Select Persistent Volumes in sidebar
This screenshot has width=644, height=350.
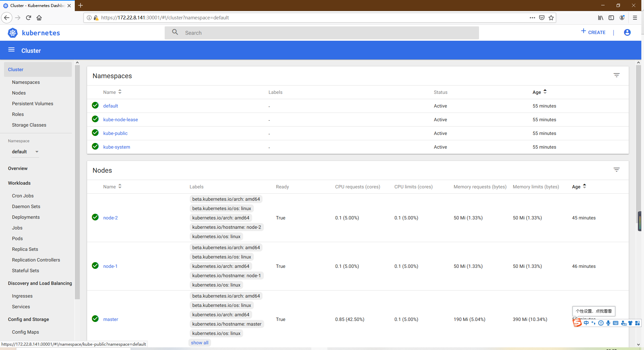[32, 104]
